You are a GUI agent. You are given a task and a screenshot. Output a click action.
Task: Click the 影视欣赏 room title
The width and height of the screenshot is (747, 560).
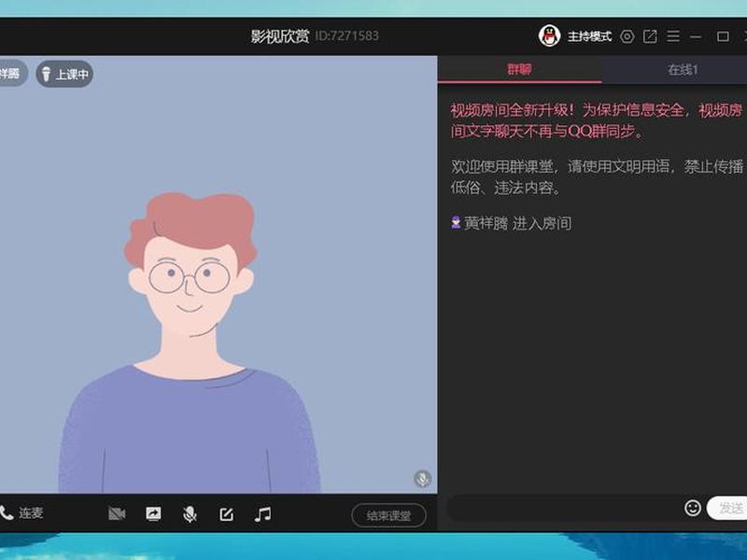279,36
